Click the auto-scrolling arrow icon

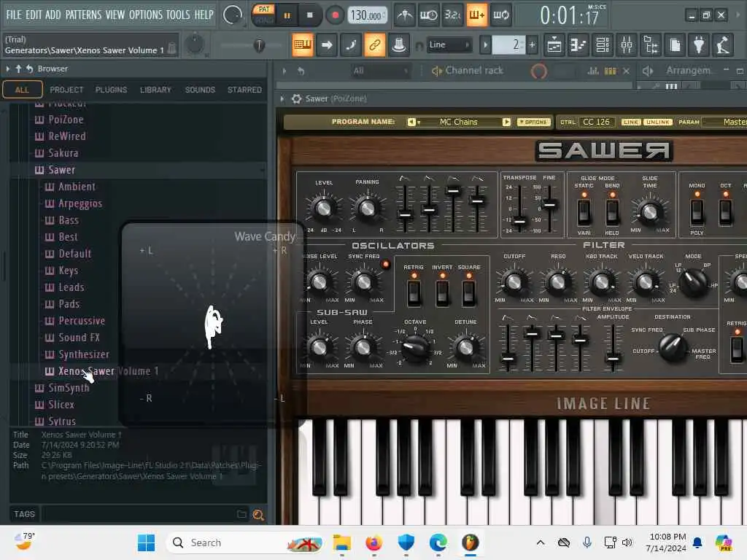click(327, 45)
